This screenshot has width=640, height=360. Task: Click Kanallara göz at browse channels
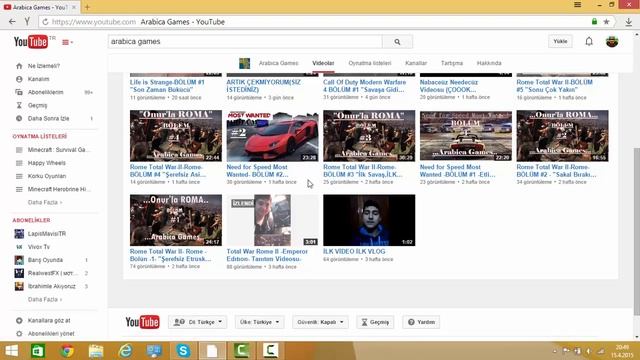click(x=49, y=320)
